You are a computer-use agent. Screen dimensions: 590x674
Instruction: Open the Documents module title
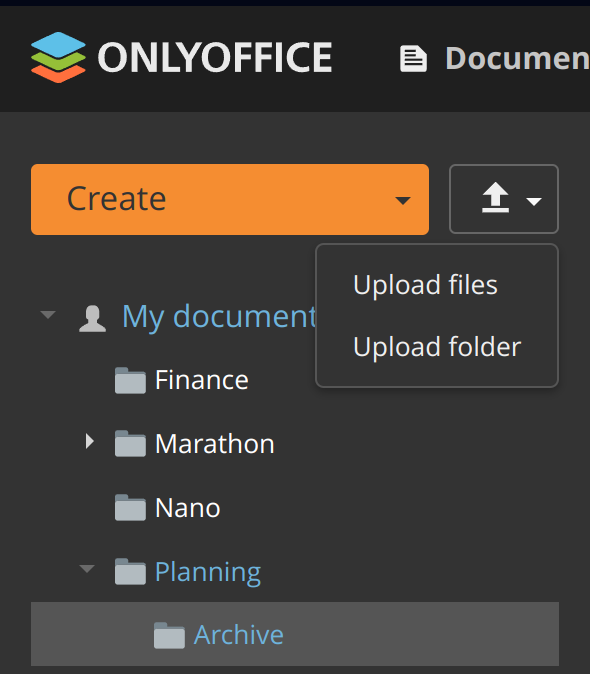click(x=517, y=58)
